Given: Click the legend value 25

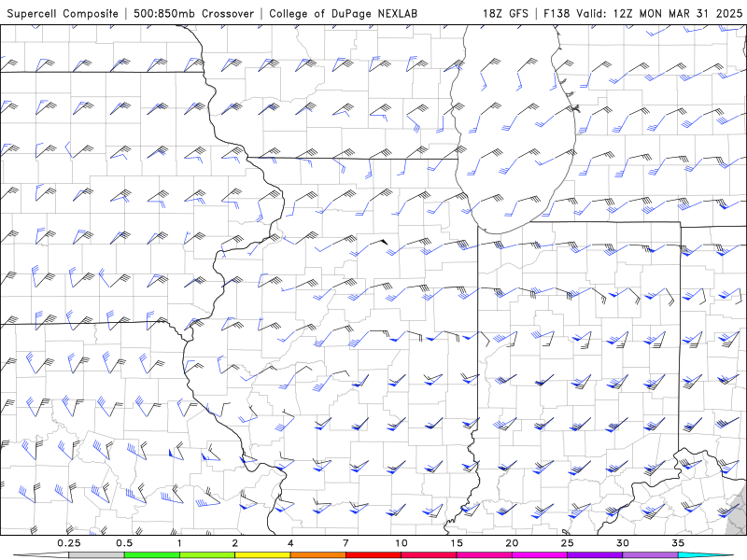Looking at the screenshot, I should [x=567, y=543].
